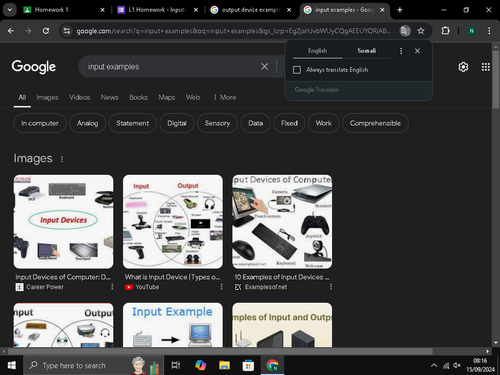Open File Explorer from taskbar
Image resolution: width=500 pixels, height=375 pixels.
point(224,365)
